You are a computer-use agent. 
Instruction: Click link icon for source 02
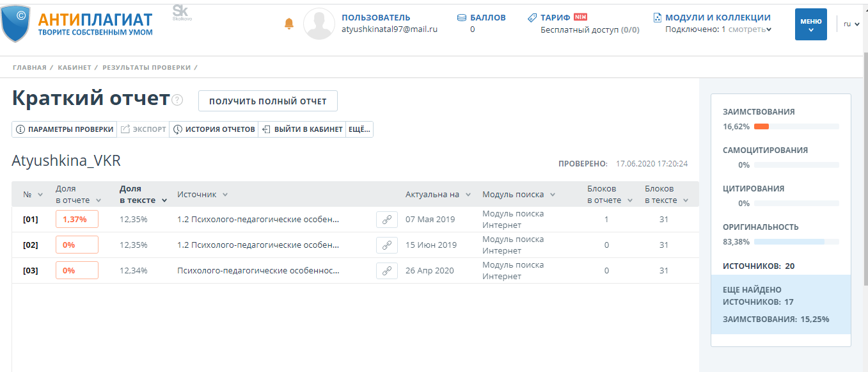[386, 245]
